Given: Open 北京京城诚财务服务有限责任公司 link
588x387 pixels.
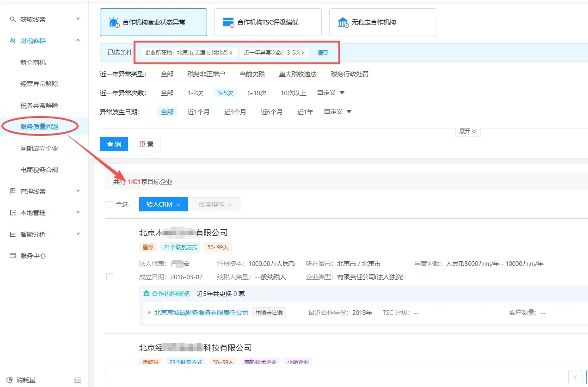Looking at the screenshot, I should point(202,313).
